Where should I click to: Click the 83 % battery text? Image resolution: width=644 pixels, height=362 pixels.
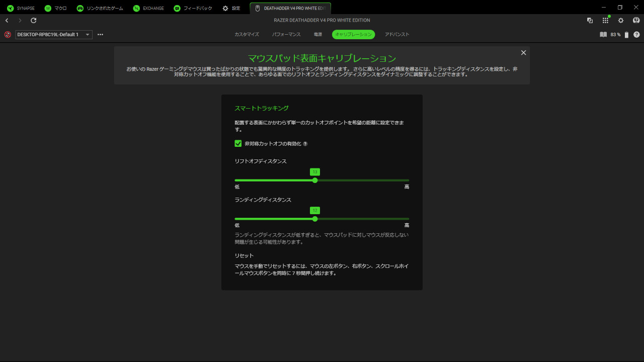point(615,35)
